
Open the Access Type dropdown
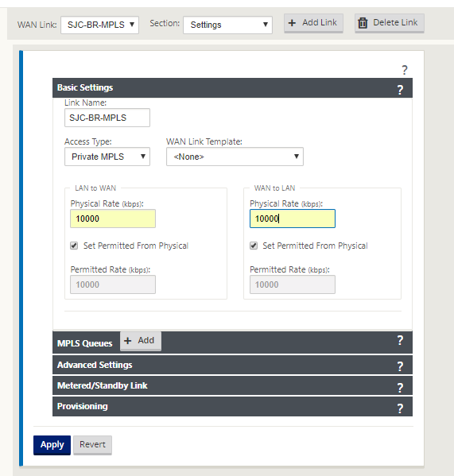[107, 157]
